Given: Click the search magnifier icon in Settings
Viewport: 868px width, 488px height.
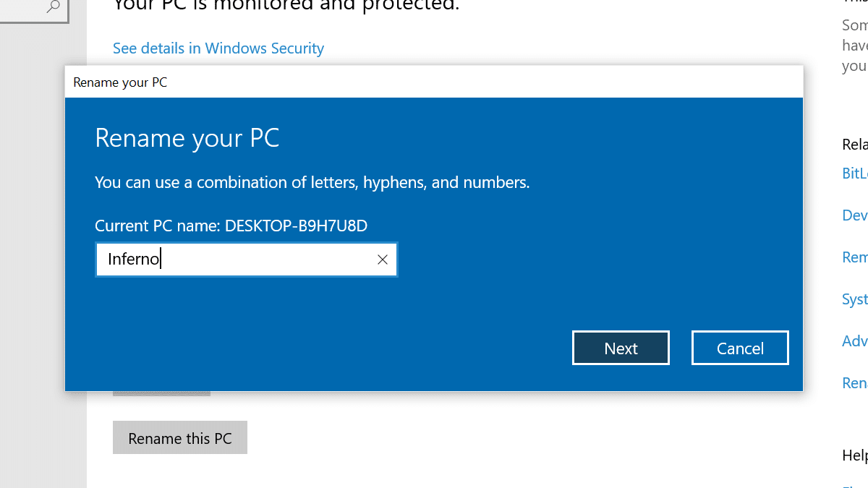Looking at the screenshot, I should tap(53, 7).
